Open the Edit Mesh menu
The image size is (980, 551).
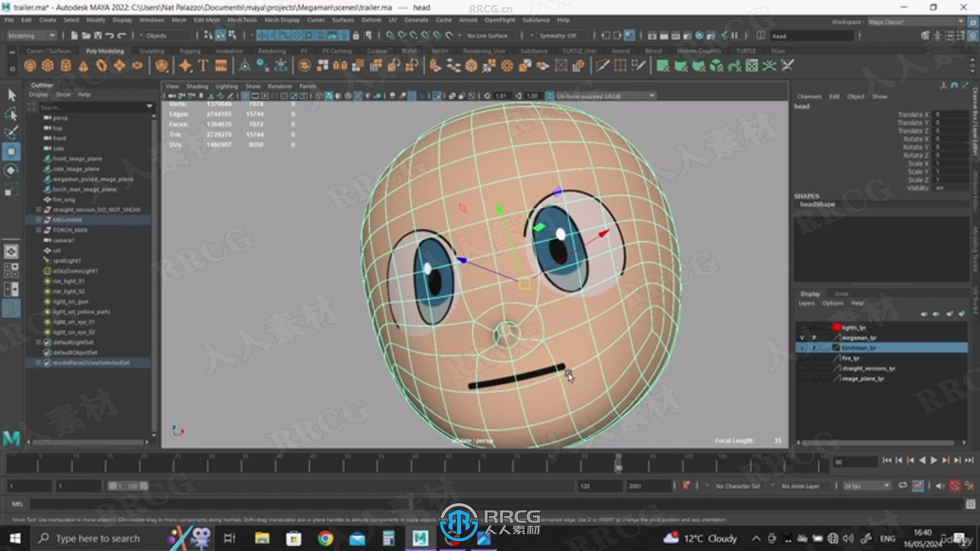pyautogui.click(x=207, y=20)
